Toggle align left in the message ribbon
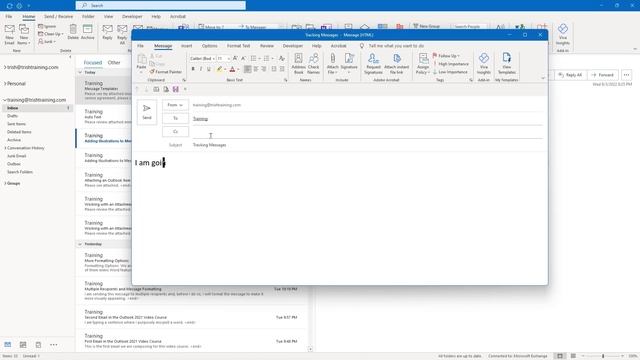Viewport: 640px width, 360px height. [247, 69]
